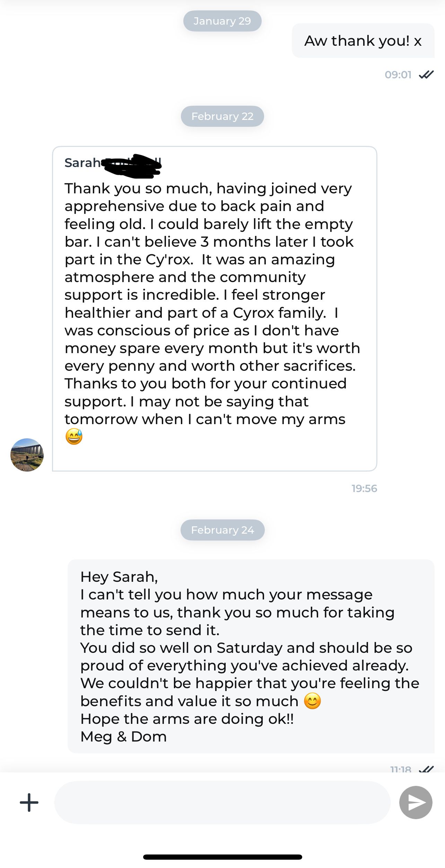Select the February 24 date pill
445x868 pixels.
(222, 530)
